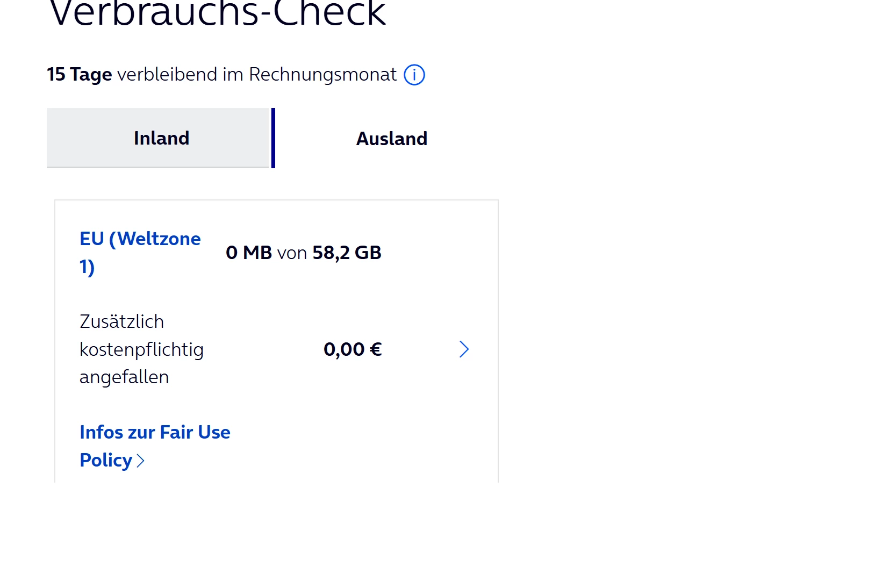Click the verbleibend im Rechnungsmonat text
Screen dimensions: 882x588
[256, 75]
